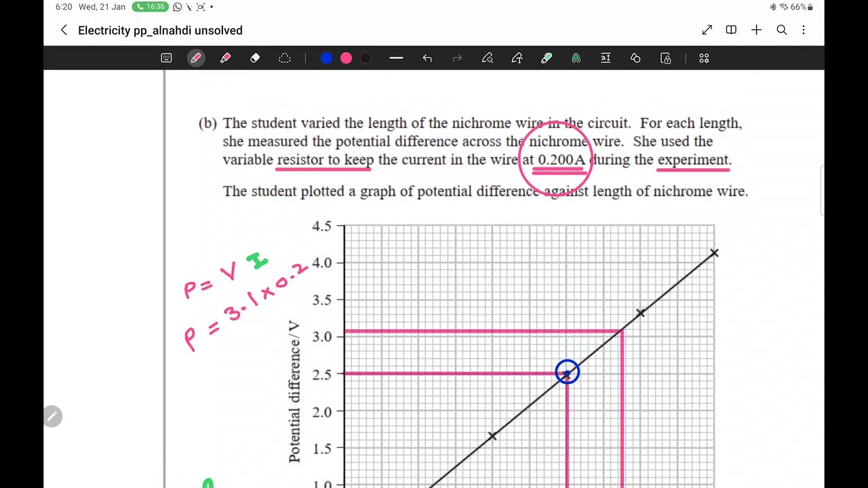868x488 pixels.
Task: Open the shapes tool
Action: 635,58
